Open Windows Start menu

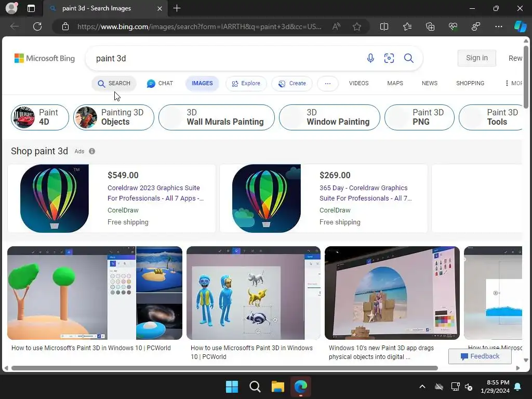point(232,387)
